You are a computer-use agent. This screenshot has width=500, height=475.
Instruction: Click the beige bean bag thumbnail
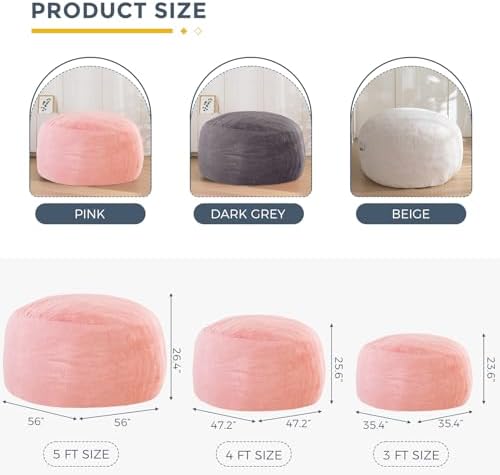point(411,127)
